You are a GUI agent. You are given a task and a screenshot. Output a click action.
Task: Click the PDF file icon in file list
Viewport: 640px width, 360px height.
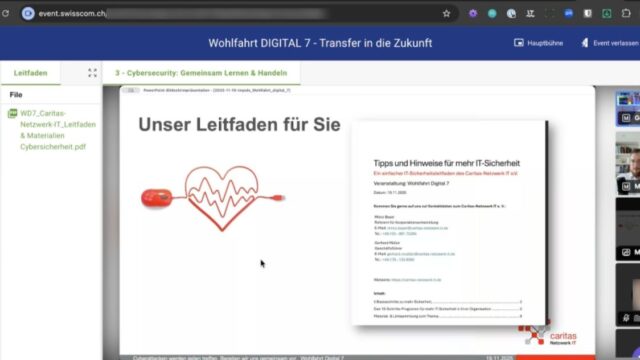[13, 113]
